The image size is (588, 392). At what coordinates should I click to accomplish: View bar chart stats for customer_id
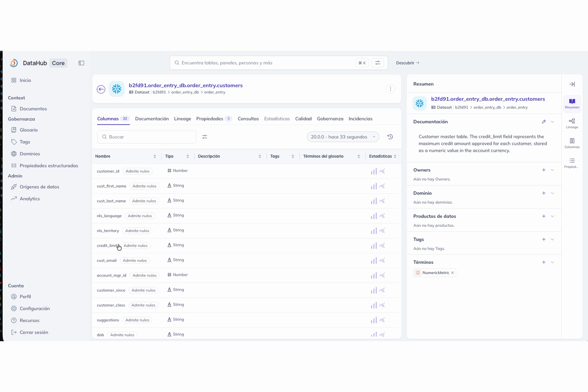click(374, 171)
